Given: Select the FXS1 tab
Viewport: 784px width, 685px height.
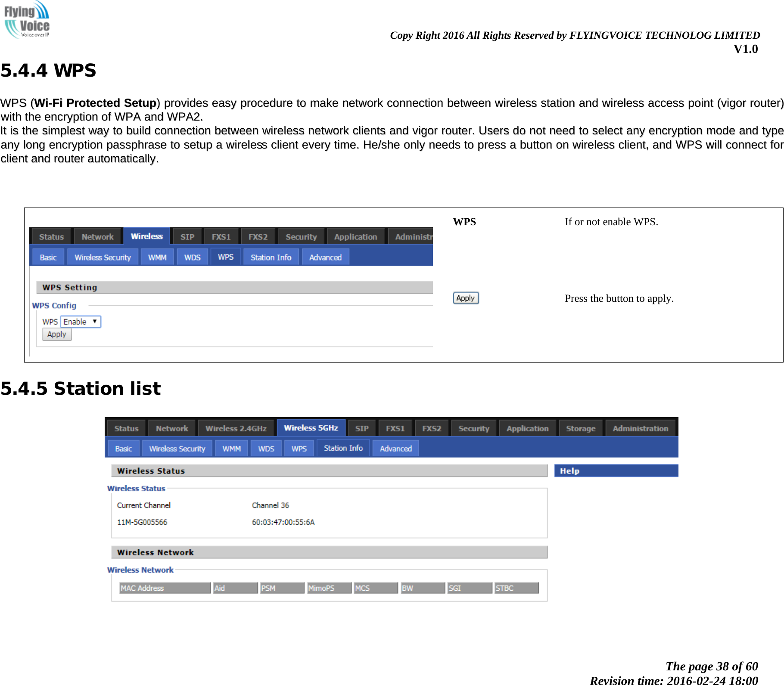Looking at the screenshot, I should (x=395, y=428).
